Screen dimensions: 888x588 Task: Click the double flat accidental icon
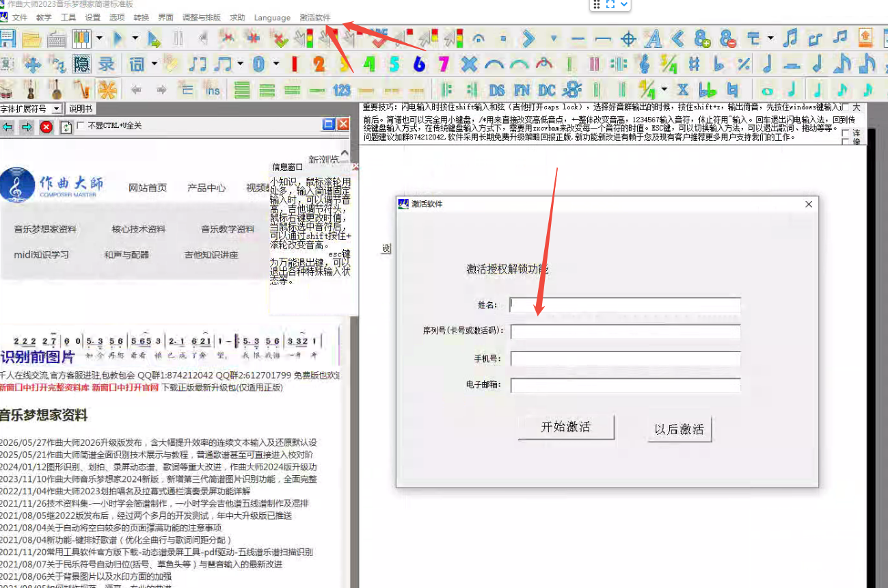[708, 90]
